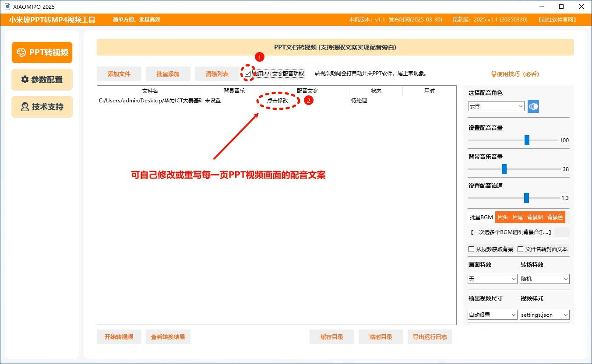Expand the 转场特效 随机 dropdown
This screenshot has width=592, height=364.
[x=544, y=279]
